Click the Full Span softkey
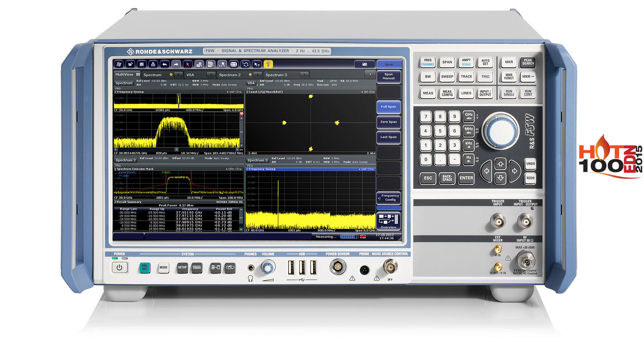 [x=389, y=106]
